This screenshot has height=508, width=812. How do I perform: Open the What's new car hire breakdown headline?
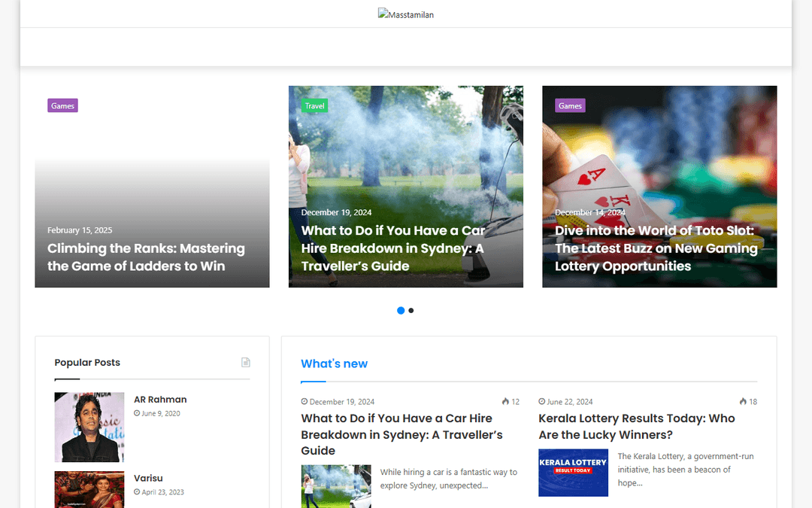(x=401, y=434)
